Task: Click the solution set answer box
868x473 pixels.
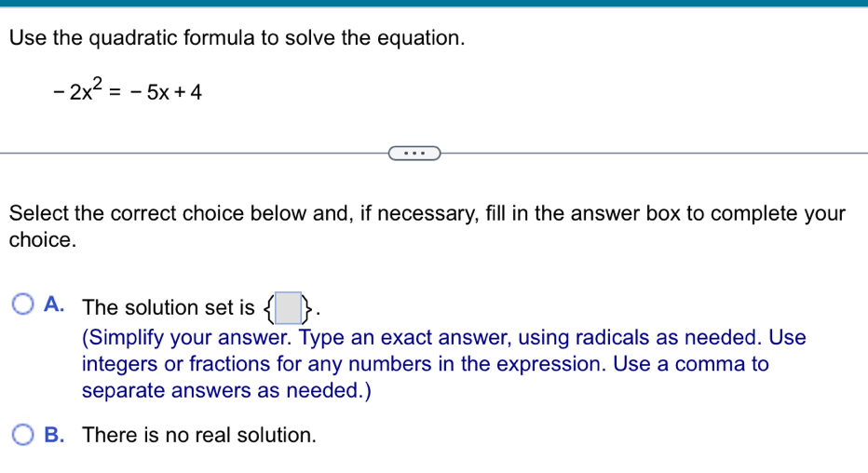Action: coord(289,307)
